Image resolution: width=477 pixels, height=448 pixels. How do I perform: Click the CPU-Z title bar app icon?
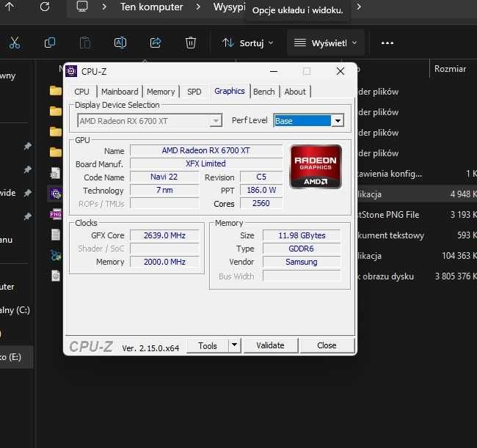pos(71,71)
